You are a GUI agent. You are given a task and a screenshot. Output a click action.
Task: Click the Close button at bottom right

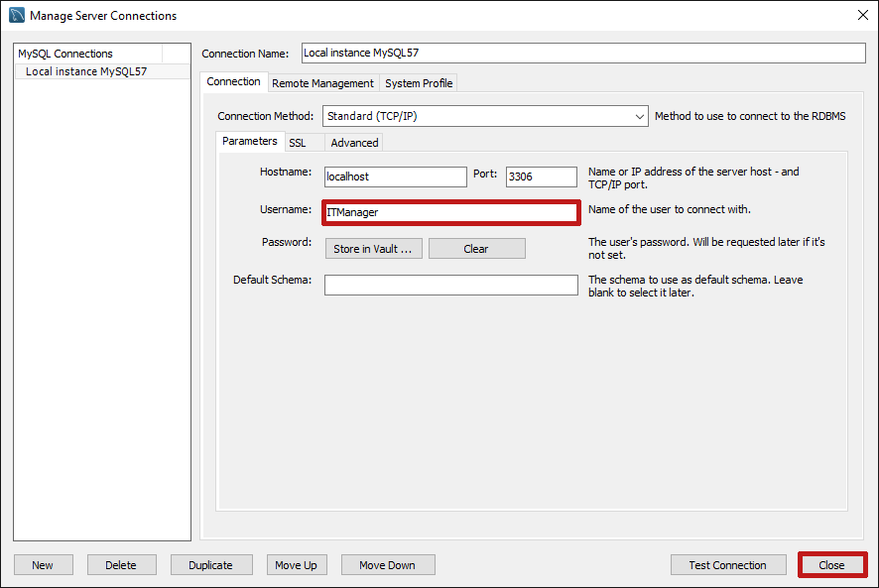pyautogui.click(x=831, y=565)
